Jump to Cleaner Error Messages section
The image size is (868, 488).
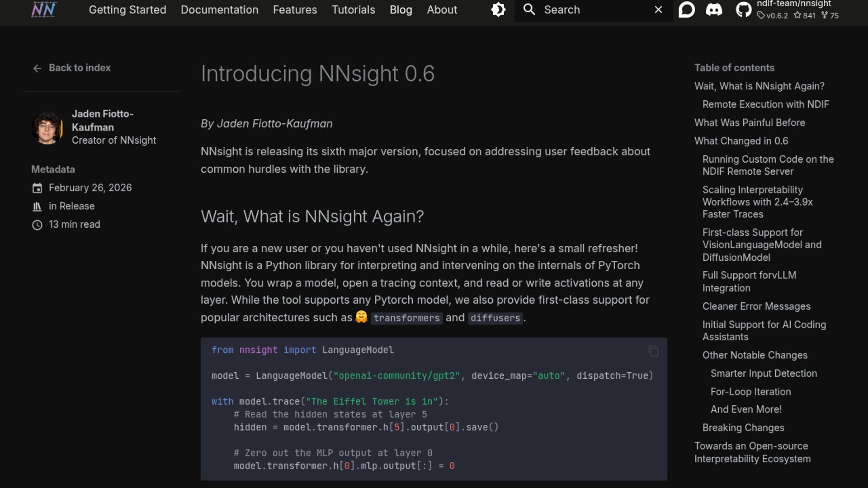click(756, 306)
